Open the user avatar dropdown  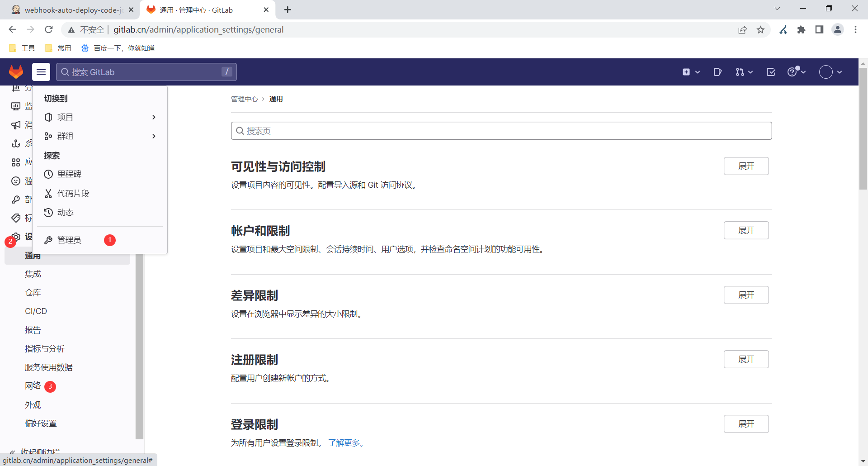tap(830, 72)
